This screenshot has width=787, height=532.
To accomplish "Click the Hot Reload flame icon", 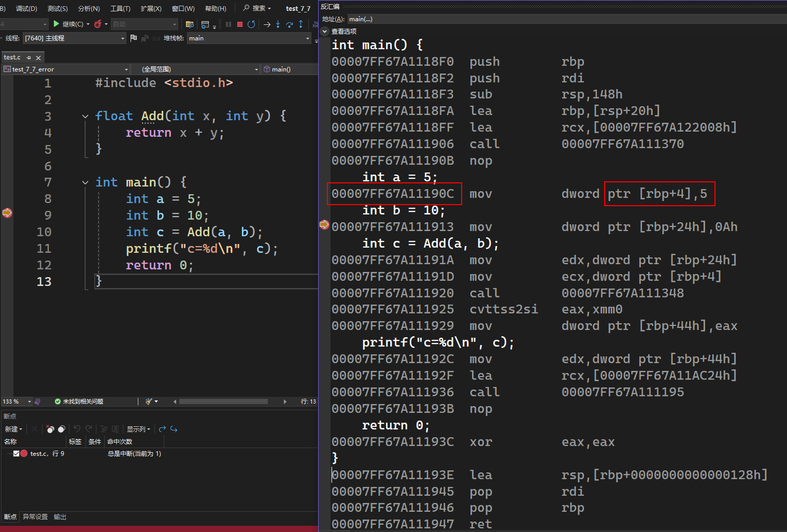I will 98,24.
